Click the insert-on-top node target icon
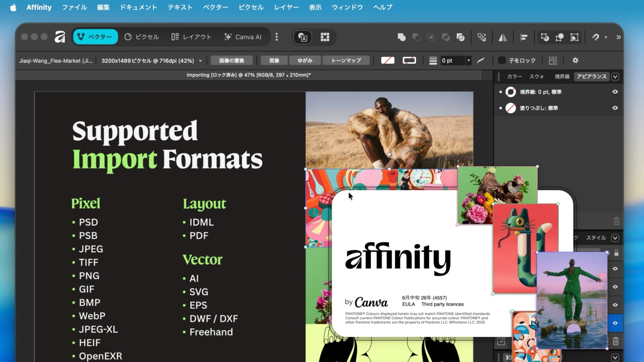This screenshot has width=644, height=362. pos(559,37)
